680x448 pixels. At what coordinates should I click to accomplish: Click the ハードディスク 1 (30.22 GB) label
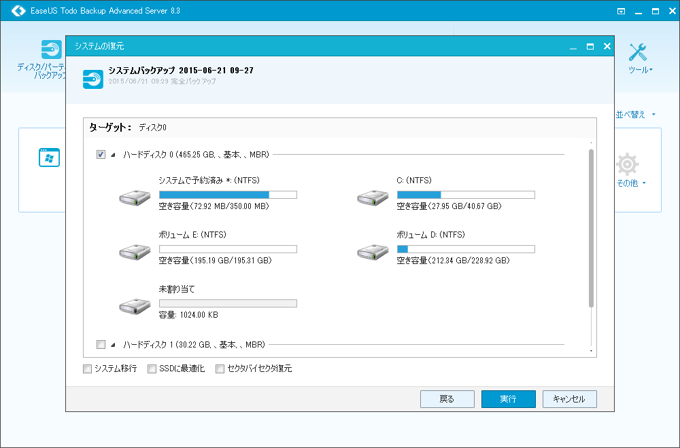click(194, 344)
